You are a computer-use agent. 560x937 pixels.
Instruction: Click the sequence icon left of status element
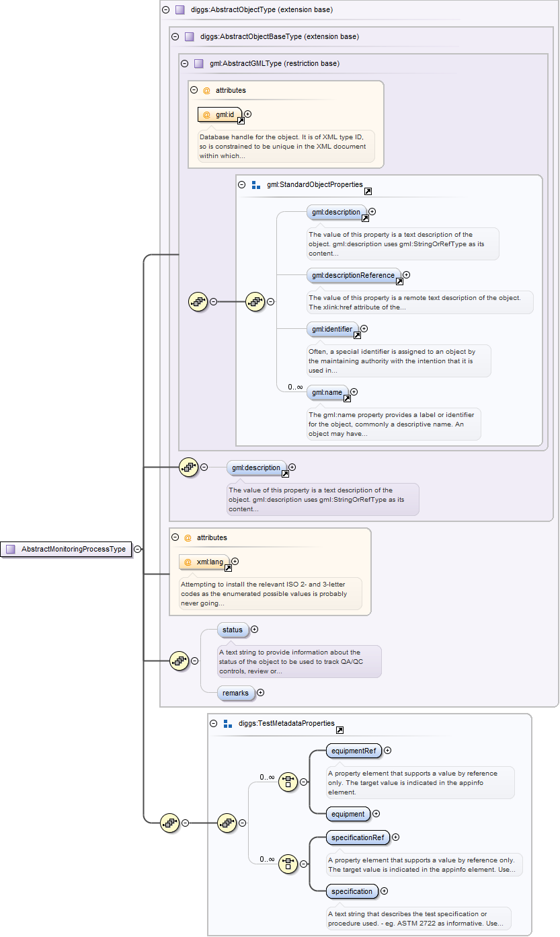(179, 661)
